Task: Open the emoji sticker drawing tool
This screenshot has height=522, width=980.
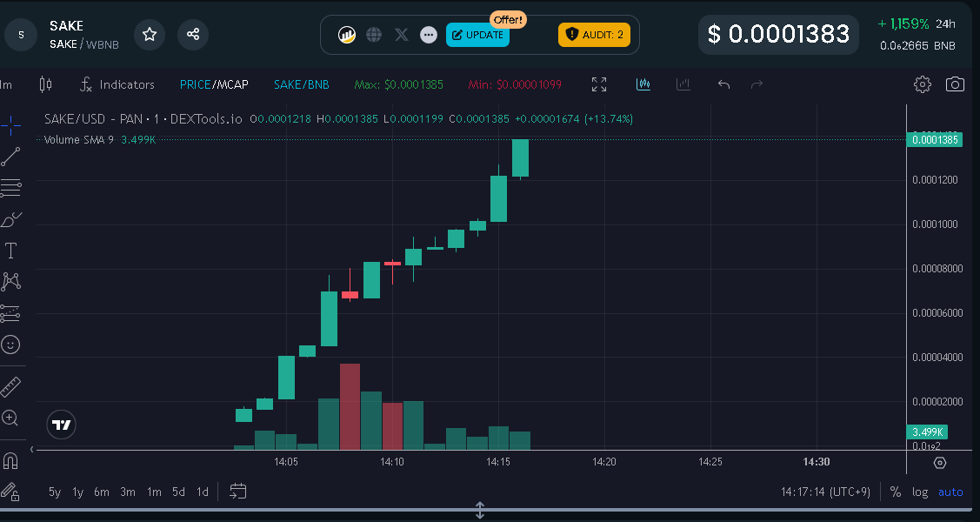Action: 10,344
